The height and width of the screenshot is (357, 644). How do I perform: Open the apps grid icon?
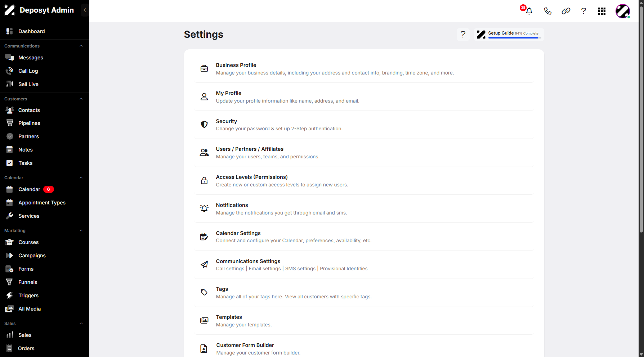click(602, 11)
